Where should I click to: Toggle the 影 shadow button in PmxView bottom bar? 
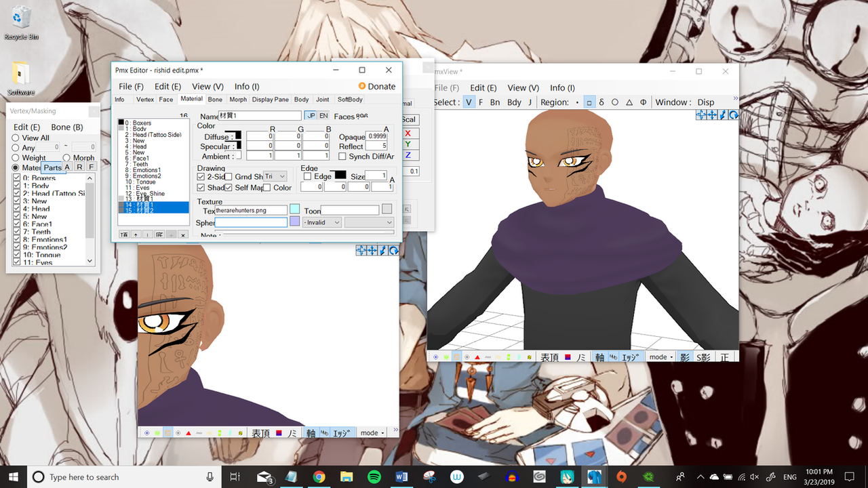[x=684, y=357]
